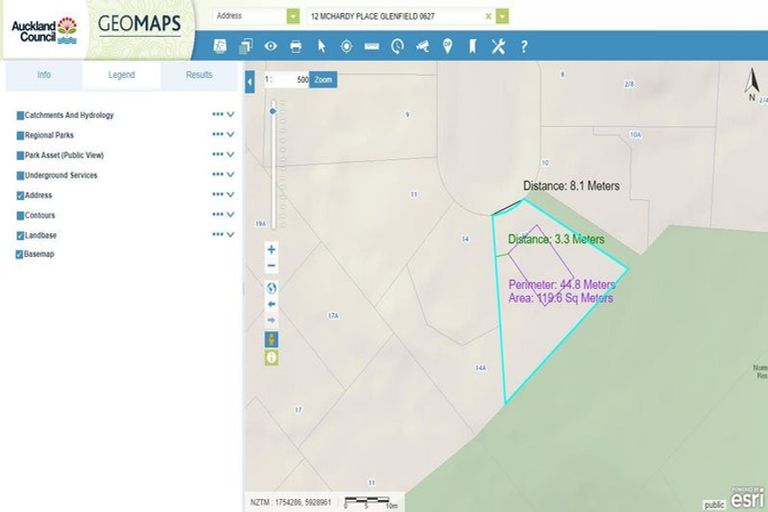Expand the Underground Services layer chevron
This screenshot has width=768, height=512.
[x=231, y=175]
